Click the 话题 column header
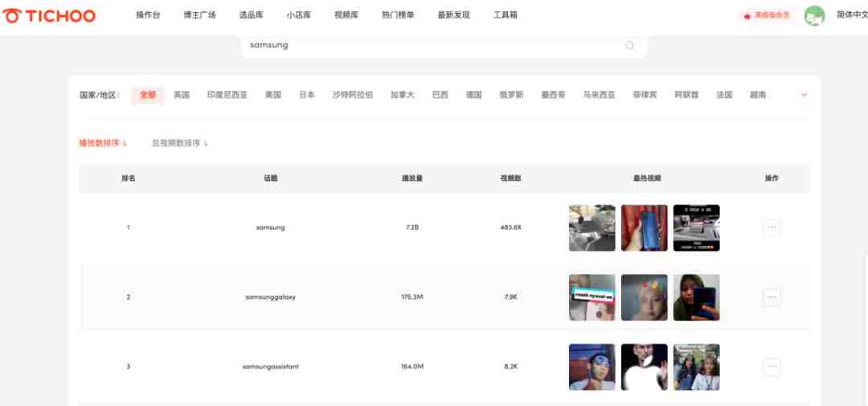This screenshot has height=406, width=868. (x=270, y=178)
